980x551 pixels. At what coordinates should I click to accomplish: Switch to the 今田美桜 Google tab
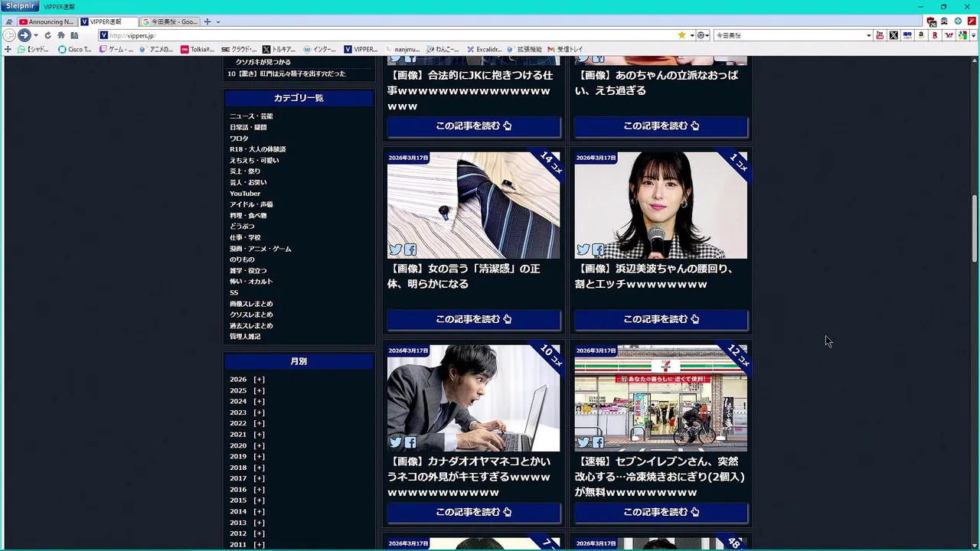[169, 21]
